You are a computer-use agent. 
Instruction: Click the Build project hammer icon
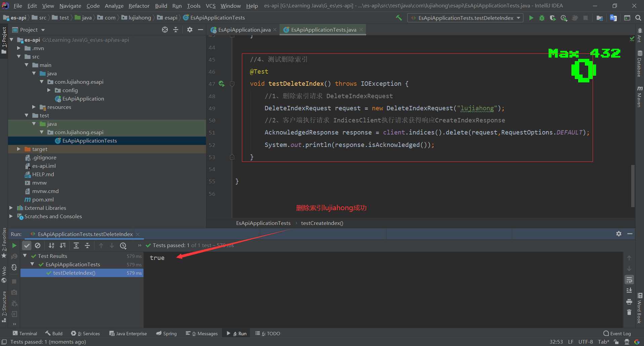pyautogui.click(x=399, y=18)
